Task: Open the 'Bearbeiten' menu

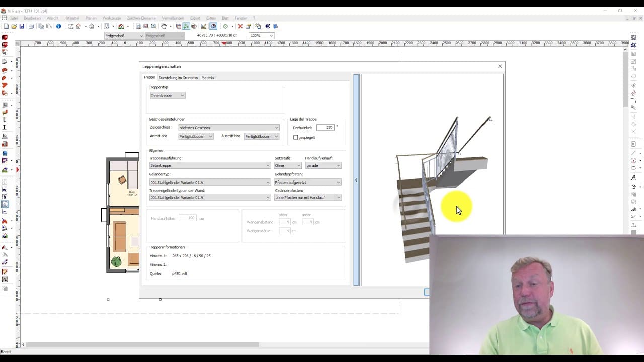Action: [32, 18]
